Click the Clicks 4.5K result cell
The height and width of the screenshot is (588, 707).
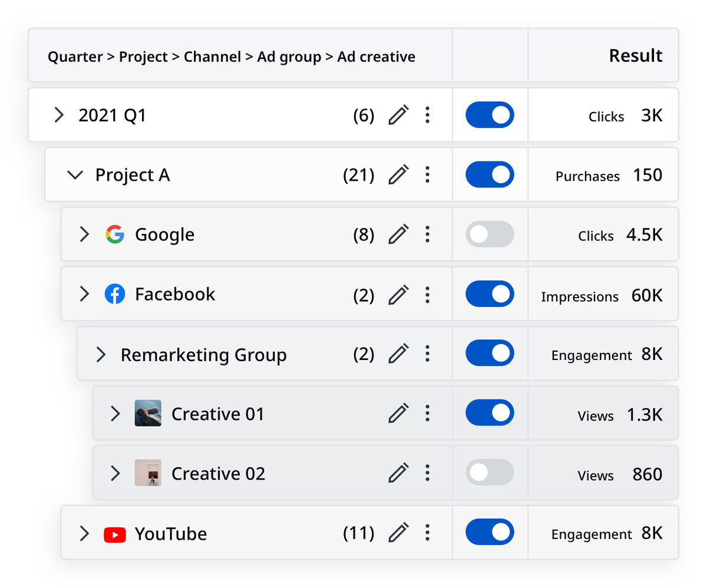[x=603, y=234]
